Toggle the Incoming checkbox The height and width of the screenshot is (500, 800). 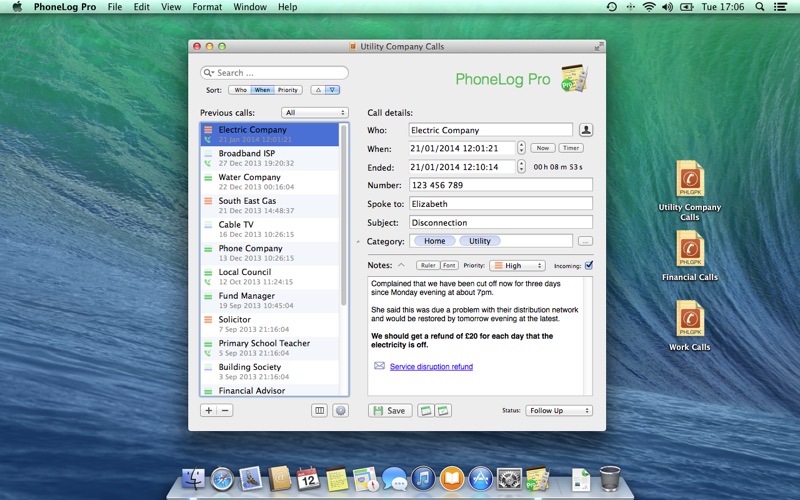589,265
